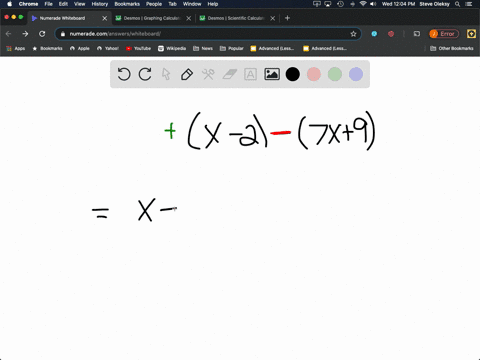Click the cast media icon in toolbar
Viewport: 480px width, 360px height.
coord(417,34)
